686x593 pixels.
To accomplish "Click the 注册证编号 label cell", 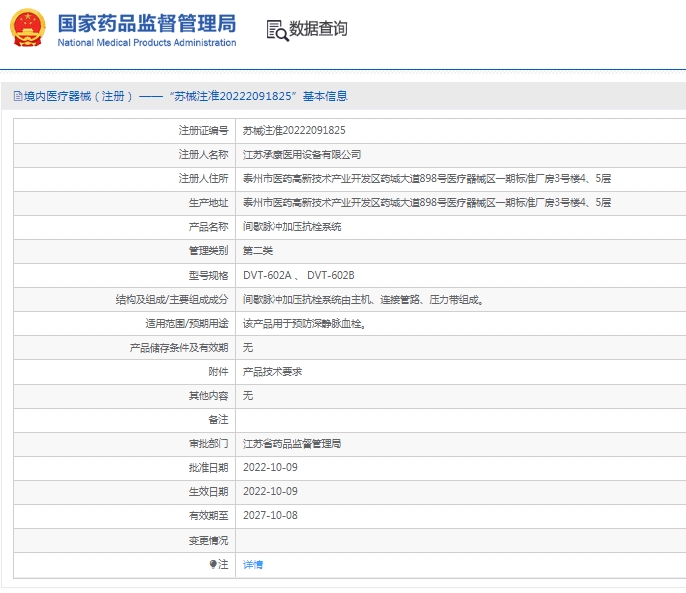I will pyautogui.click(x=125, y=130).
